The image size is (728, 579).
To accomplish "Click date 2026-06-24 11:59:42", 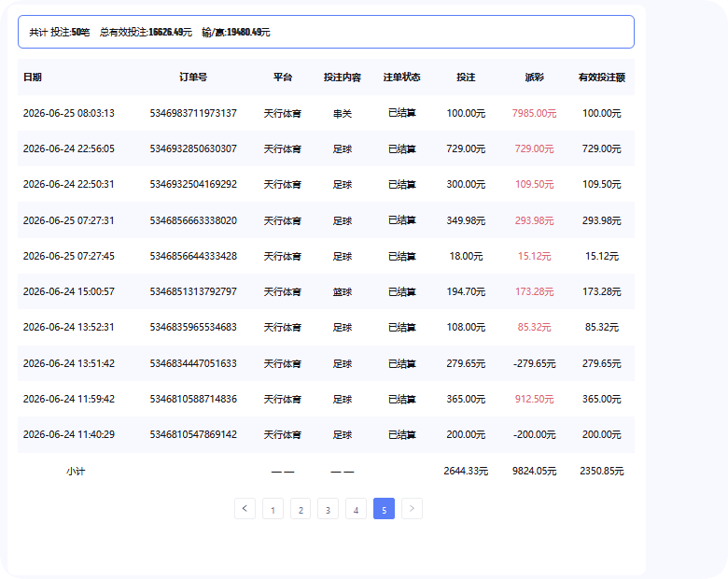I will point(69,399).
